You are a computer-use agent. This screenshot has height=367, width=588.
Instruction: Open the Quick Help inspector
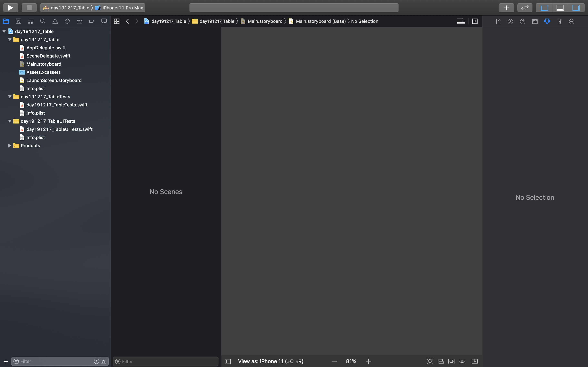(522, 21)
